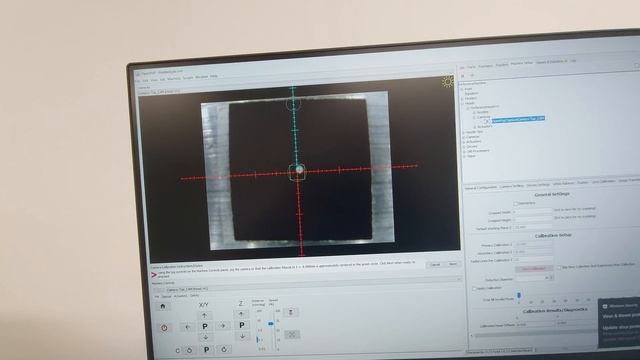Select the highlighted camera node in tree

point(518,119)
